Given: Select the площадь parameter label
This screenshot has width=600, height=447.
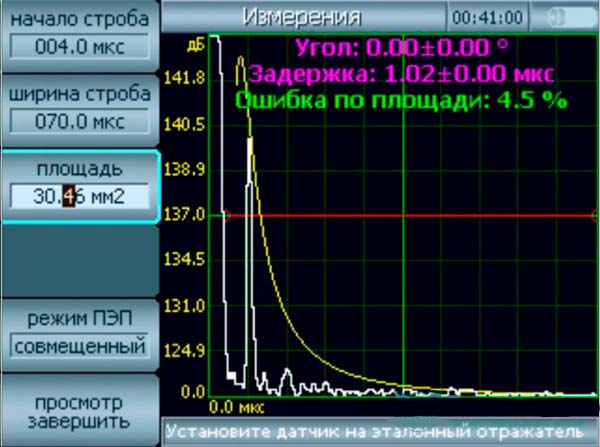Looking at the screenshot, I should [x=79, y=167].
